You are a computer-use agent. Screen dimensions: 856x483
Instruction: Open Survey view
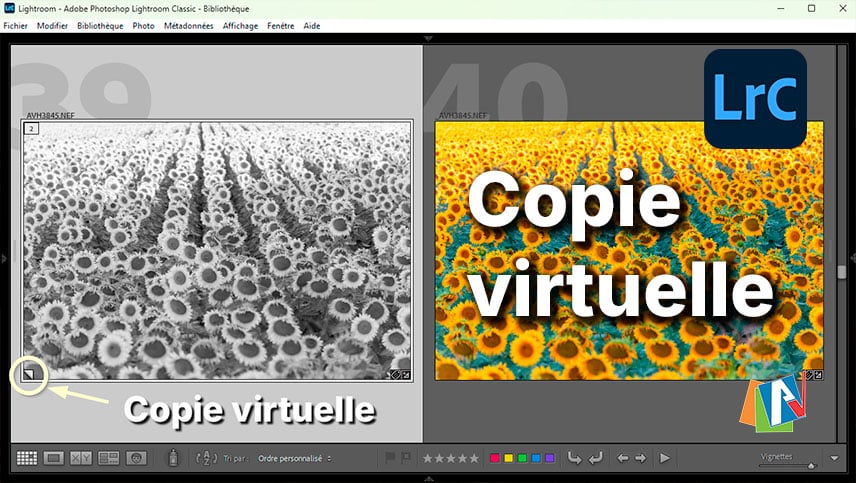tap(109, 458)
